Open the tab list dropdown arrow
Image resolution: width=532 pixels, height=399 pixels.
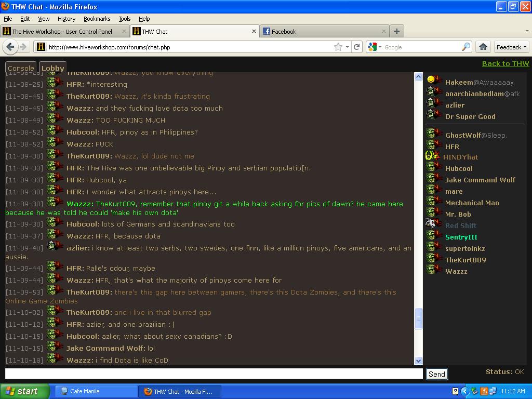tap(527, 31)
